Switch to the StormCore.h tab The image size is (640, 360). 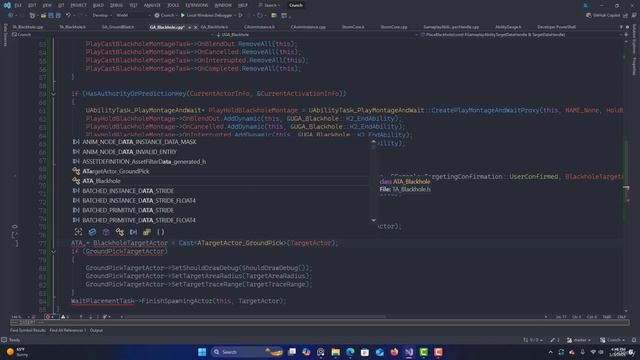point(353,27)
